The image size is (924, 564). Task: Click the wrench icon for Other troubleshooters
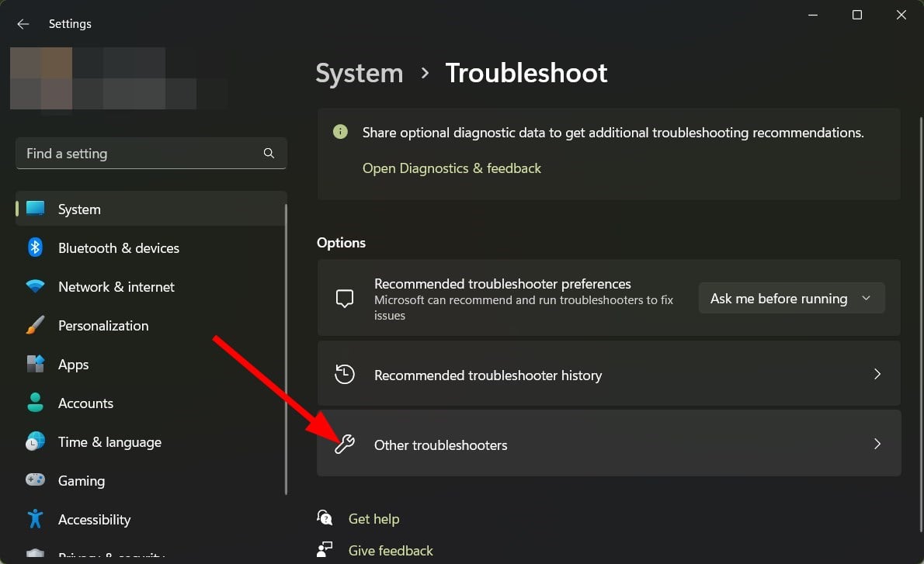[345, 445]
